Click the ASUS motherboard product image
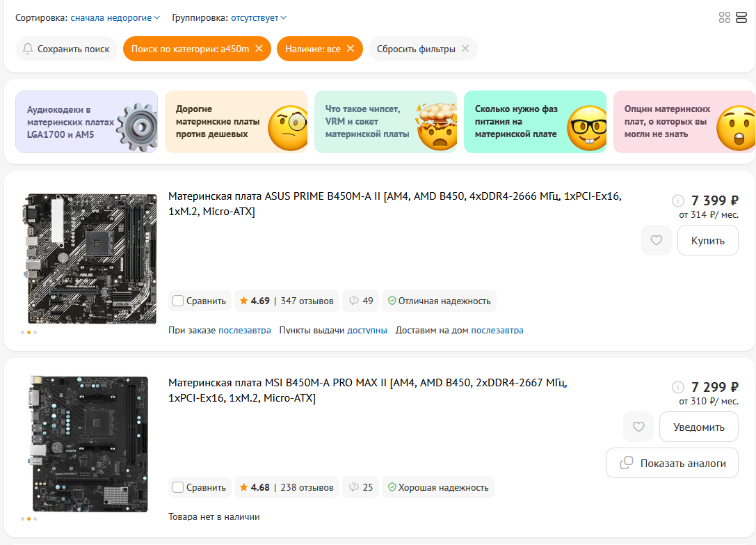The image size is (756, 545). click(x=90, y=258)
